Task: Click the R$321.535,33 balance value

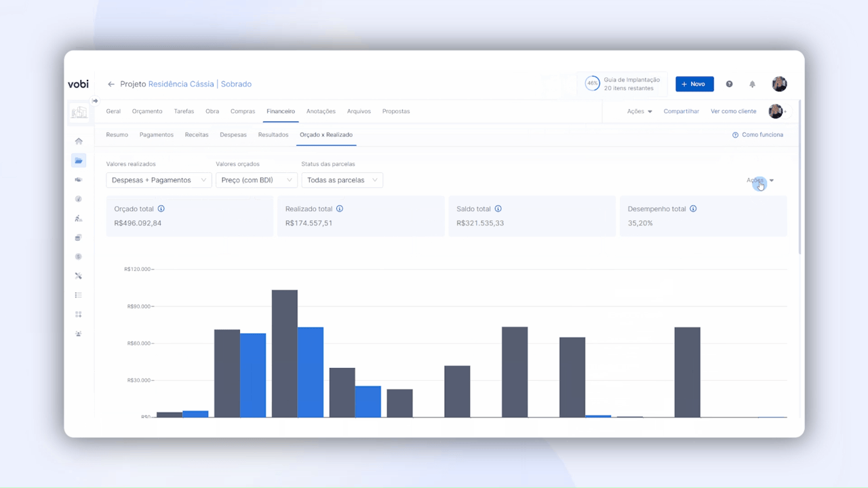Action: pos(480,223)
